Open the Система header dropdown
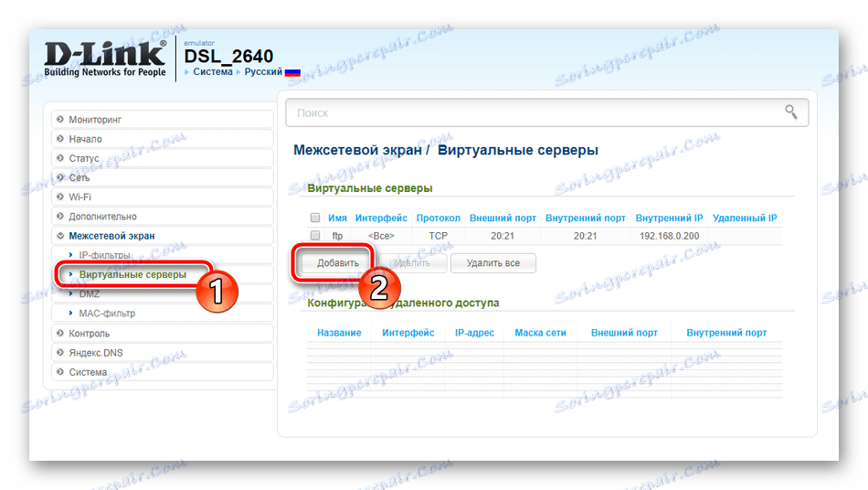Screen dimensions: 868x490 (x=213, y=72)
